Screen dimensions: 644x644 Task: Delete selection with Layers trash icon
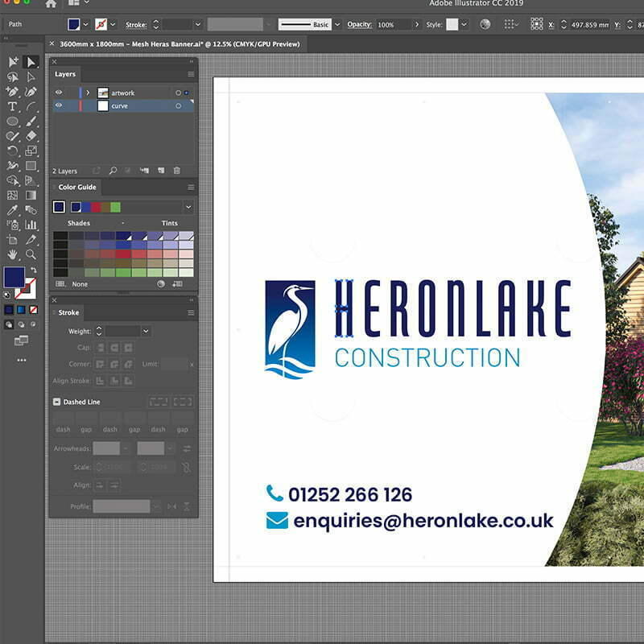coord(176,171)
